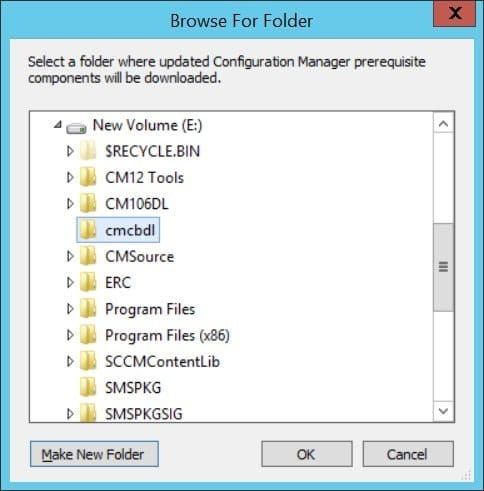This screenshot has width=484, height=491.
Task: Select the Program Files folder label
Action: 150,309
